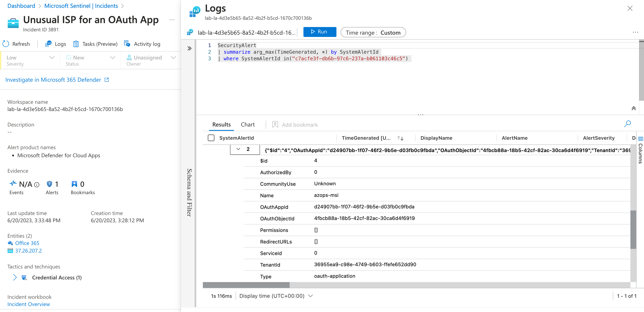Image resolution: width=644 pixels, height=312 pixels.
Task: Click the Refresh icon in incident toolbar
Action: pos(6,44)
